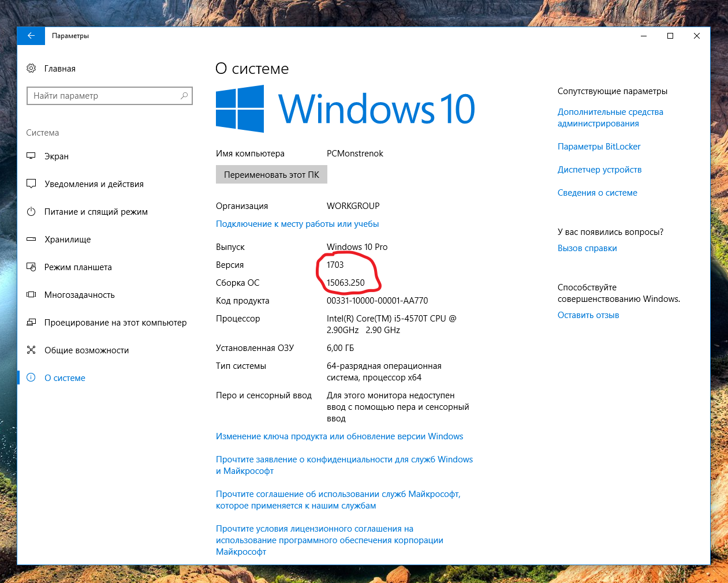728x583 pixels.
Task: Select the Многозадачность icon
Action: click(x=31, y=294)
